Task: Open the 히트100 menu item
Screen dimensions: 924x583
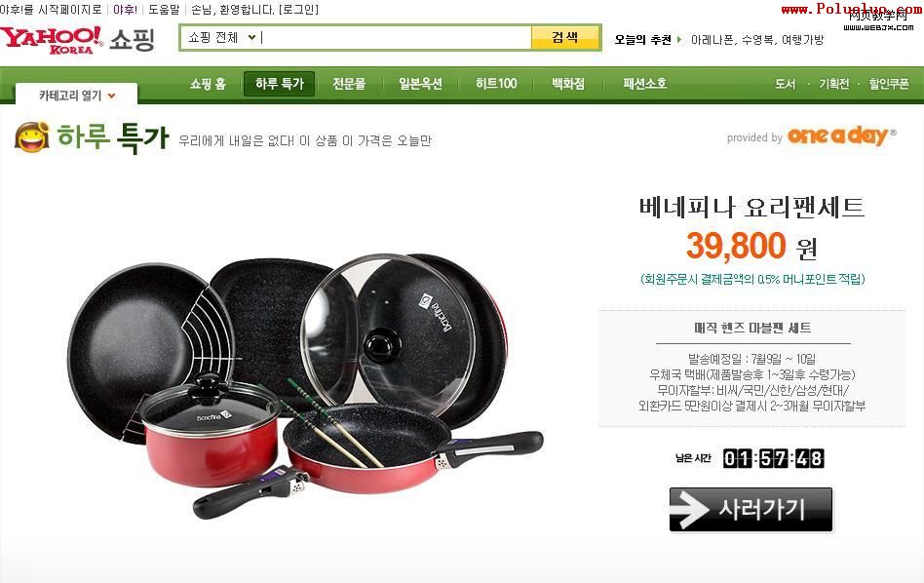Action: coord(496,84)
